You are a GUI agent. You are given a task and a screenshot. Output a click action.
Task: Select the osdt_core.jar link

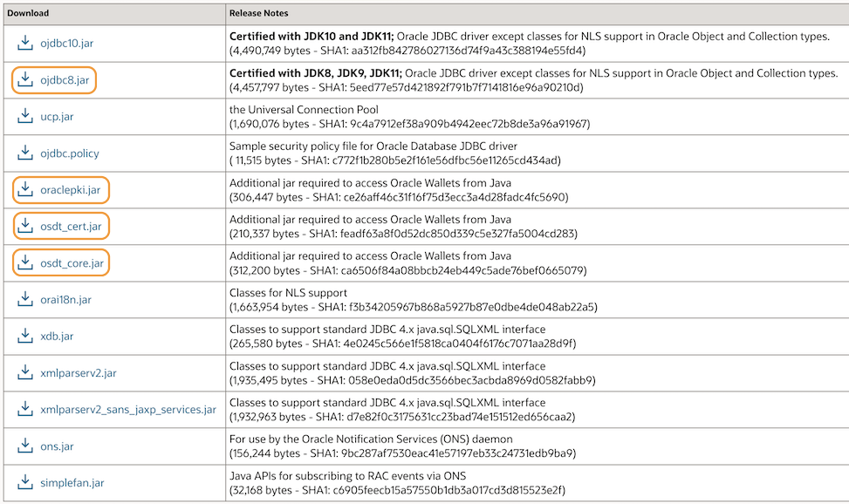pyautogui.click(x=72, y=263)
